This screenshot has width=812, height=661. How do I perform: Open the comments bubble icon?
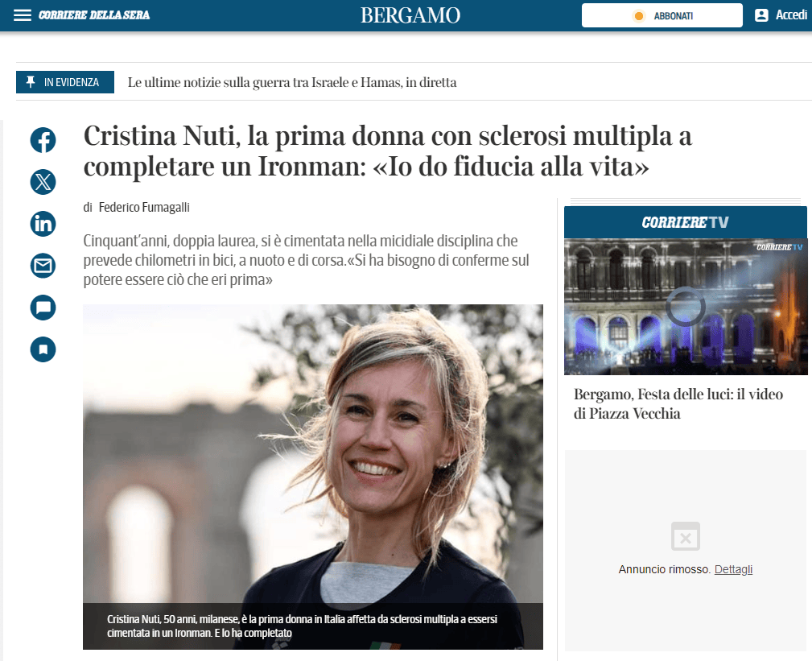click(43, 308)
